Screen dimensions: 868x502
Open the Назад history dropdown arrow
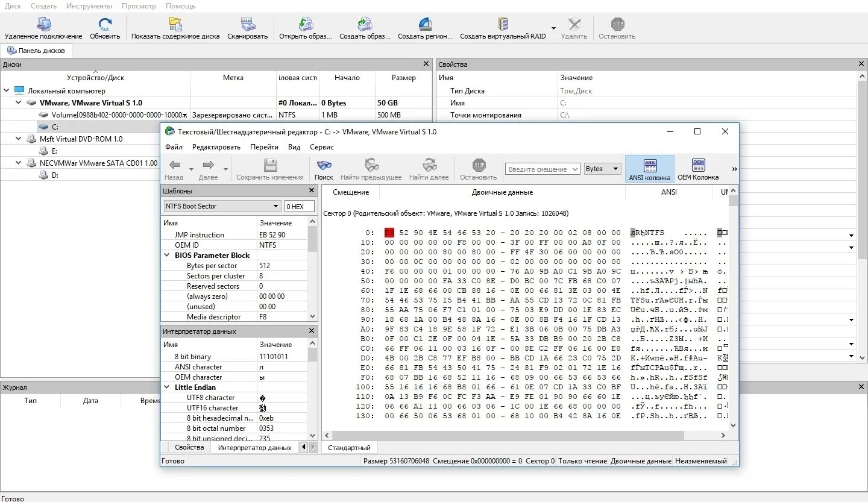click(191, 169)
